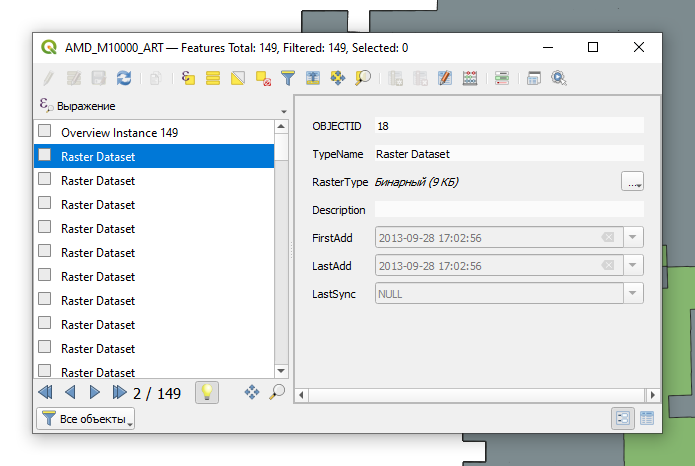Image resolution: width=695 pixels, height=466 pixels.
Task: Go to the first feature
Action: (x=45, y=392)
